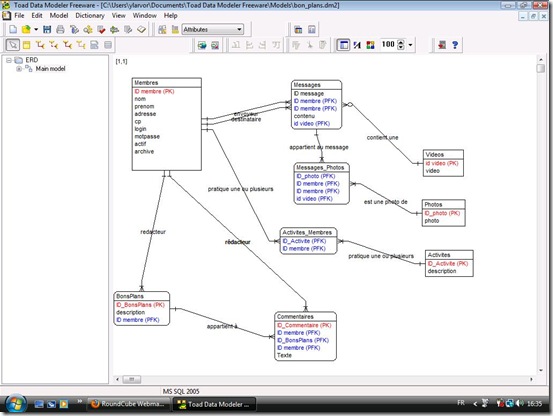553x416 pixels.
Task: Select the first relationship line tool
Action: point(40,45)
